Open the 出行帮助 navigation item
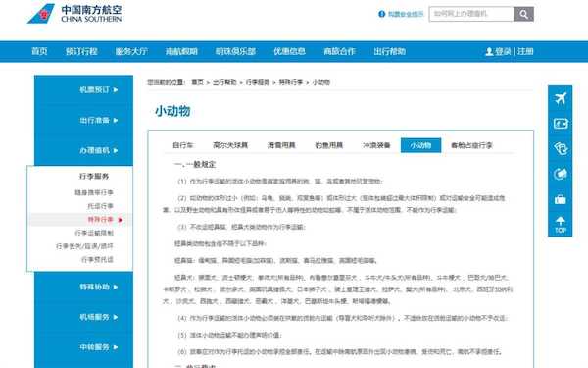Image resolution: width=588 pixels, height=368 pixels. [390, 51]
